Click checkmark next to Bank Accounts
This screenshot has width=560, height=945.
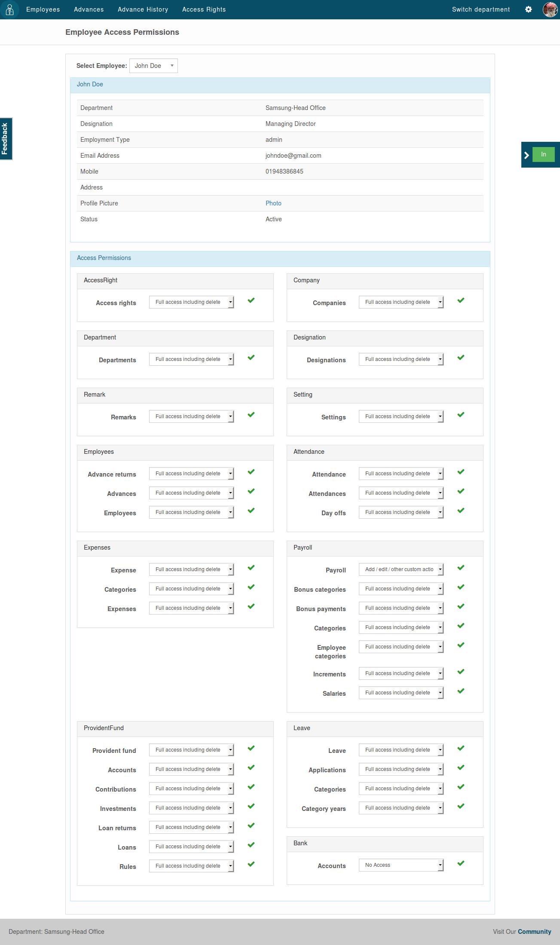[x=461, y=863]
